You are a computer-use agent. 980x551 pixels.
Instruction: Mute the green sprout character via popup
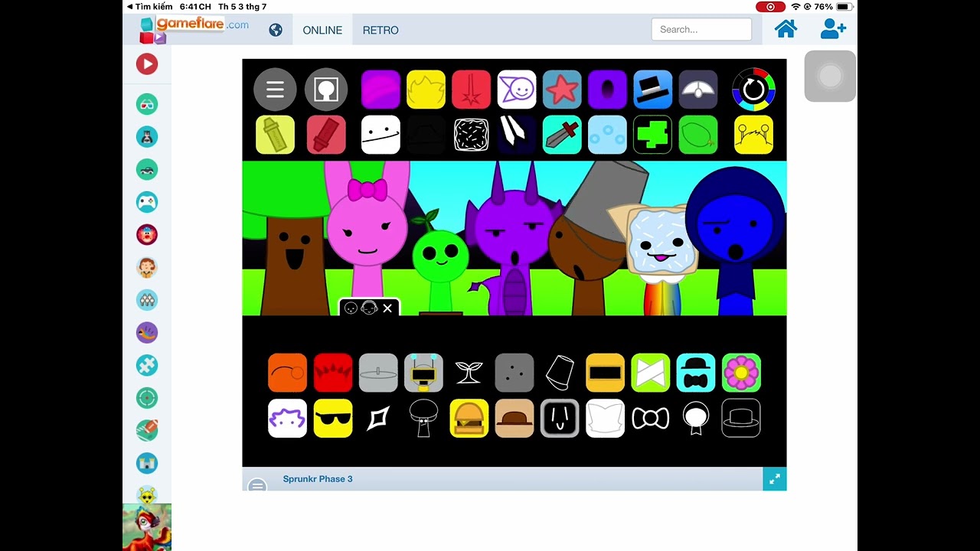point(351,308)
